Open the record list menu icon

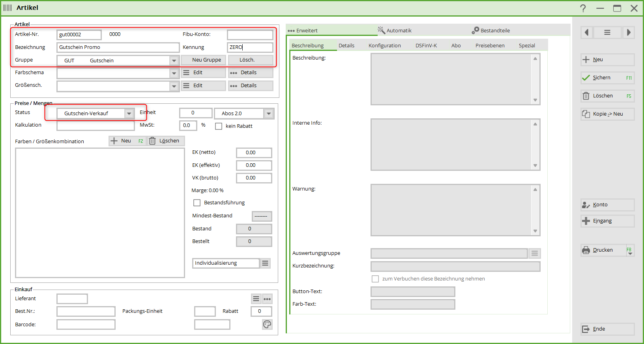pyautogui.click(x=607, y=32)
